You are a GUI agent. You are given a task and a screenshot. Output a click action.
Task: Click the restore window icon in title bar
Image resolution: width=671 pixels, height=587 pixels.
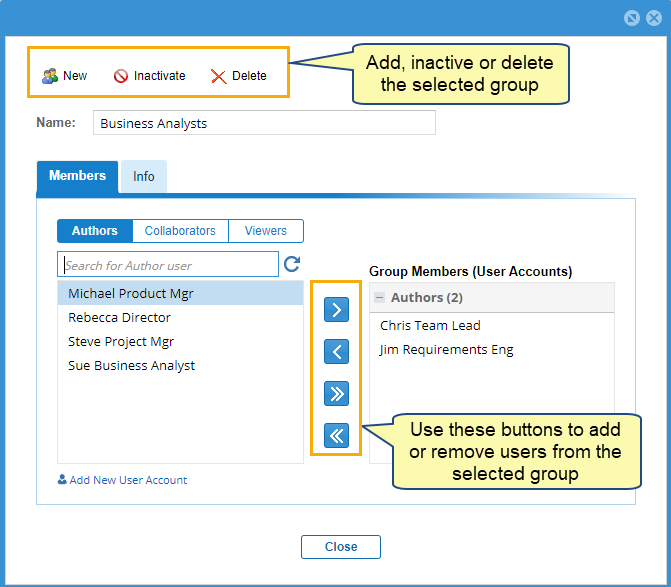tap(632, 18)
